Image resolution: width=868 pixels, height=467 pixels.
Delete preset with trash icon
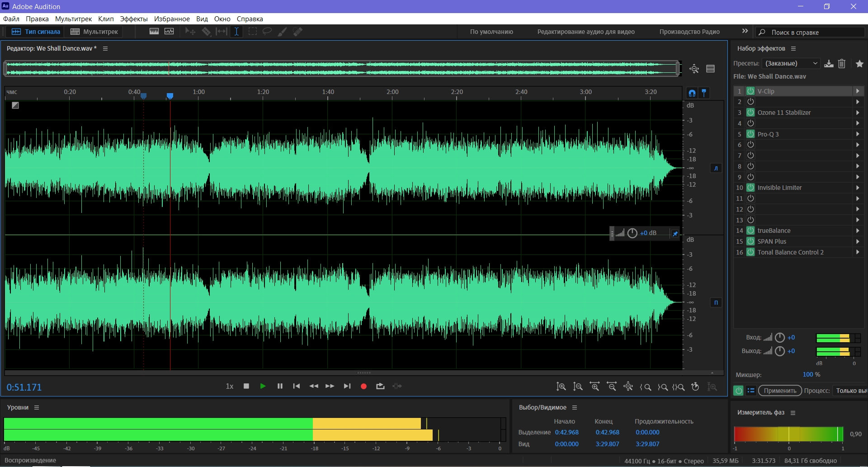[842, 64]
